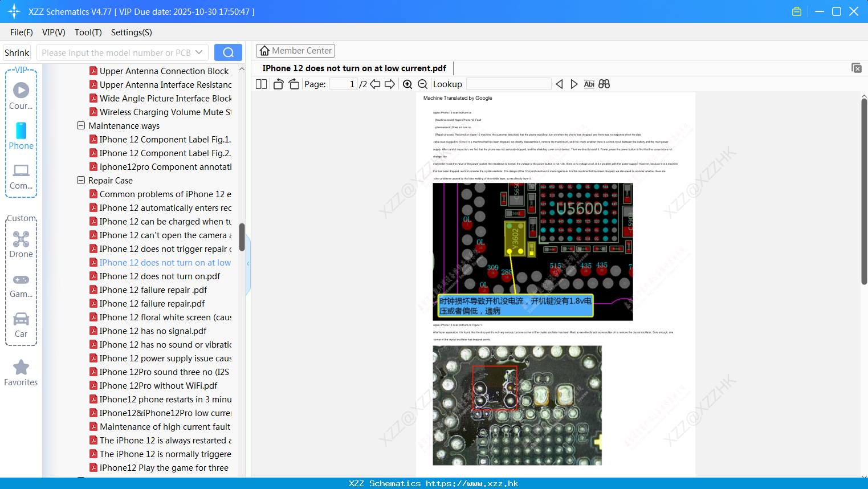Click the U5600 schematic image in PDF
Viewport: 868px width, 489px height.
pyautogui.click(x=532, y=251)
